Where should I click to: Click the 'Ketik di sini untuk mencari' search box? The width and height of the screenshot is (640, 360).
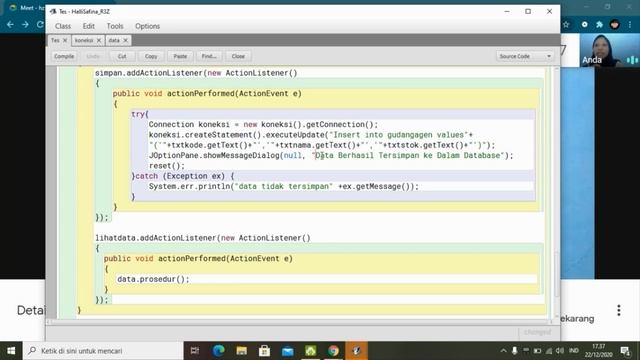click(x=103, y=351)
